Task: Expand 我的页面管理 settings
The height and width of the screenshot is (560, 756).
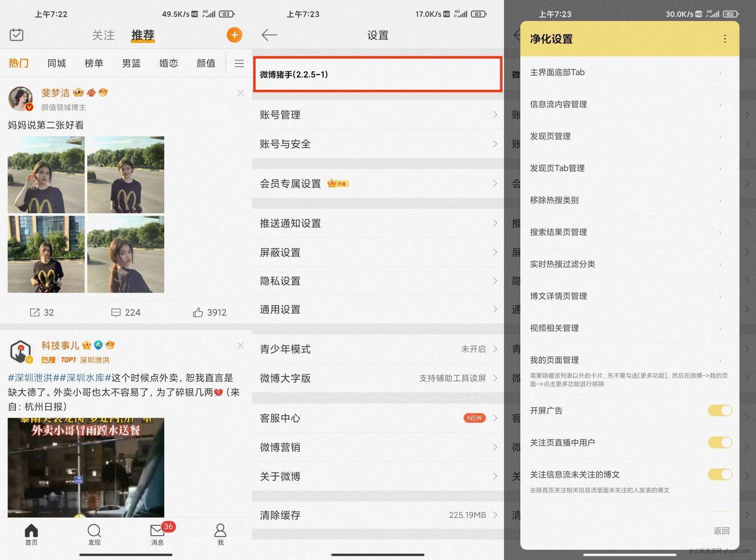Action: coord(630,370)
